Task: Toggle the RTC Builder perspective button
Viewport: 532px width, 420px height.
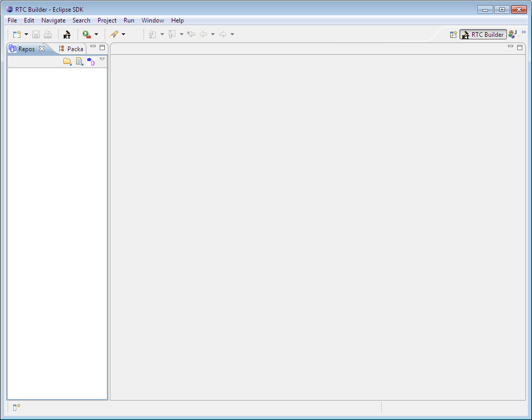Action: (x=482, y=34)
